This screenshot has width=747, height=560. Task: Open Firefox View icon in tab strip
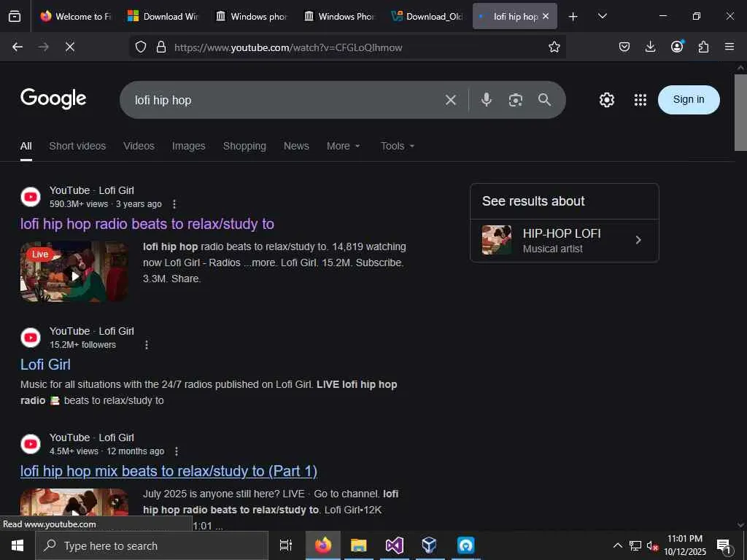[x=15, y=16]
